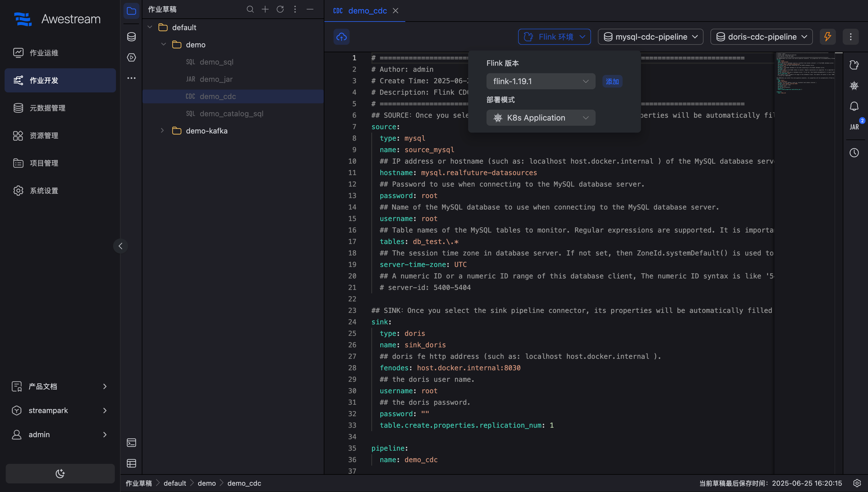Screen dimensions: 868x492
Task: Click the lightning bolt run icon
Action: (828, 36)
